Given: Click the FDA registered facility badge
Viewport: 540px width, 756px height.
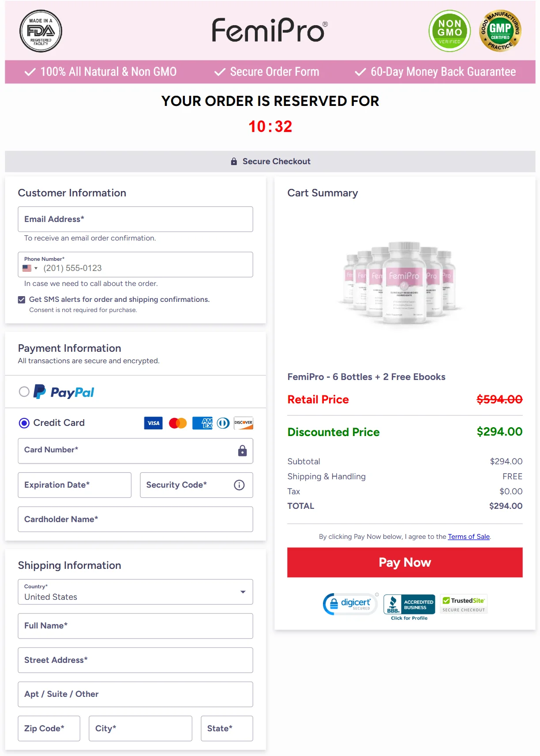Looking at the screenshot, I should point(41,31).
